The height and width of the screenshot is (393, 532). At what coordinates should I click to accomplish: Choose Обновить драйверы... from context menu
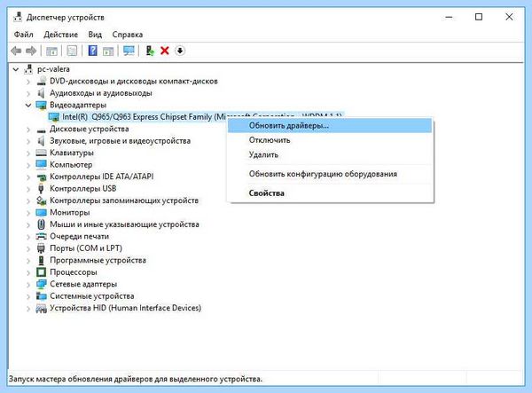coord(330,126)
